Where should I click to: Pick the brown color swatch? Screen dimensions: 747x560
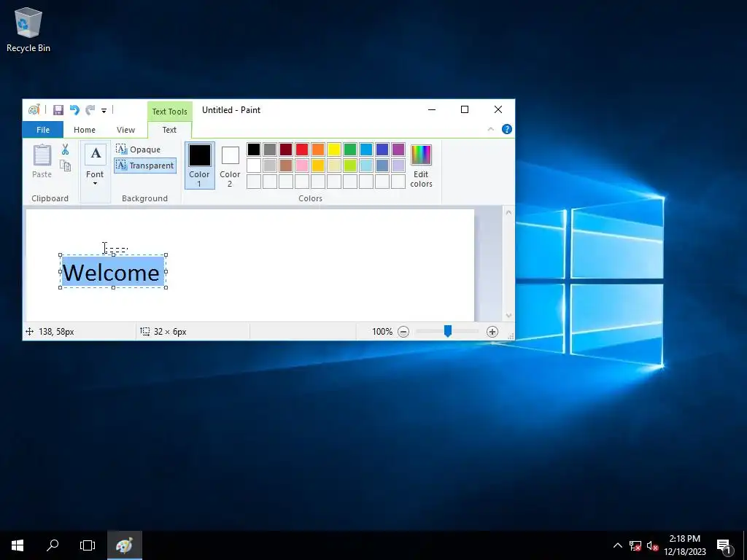coord(286,166)
